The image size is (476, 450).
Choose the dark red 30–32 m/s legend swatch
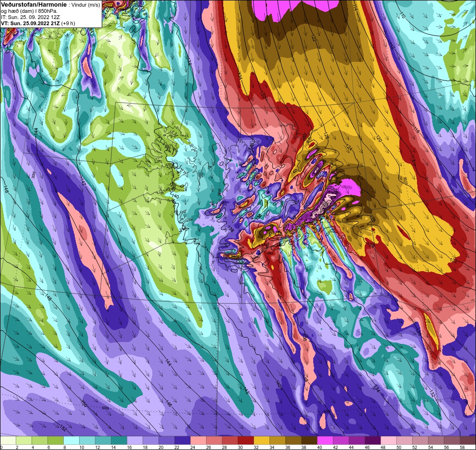coord(246,440)
